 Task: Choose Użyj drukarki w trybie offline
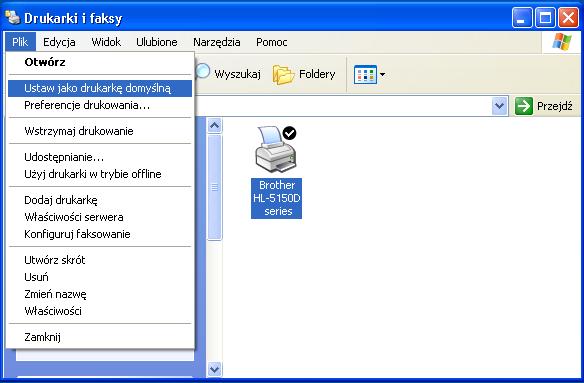coord(100,174)
